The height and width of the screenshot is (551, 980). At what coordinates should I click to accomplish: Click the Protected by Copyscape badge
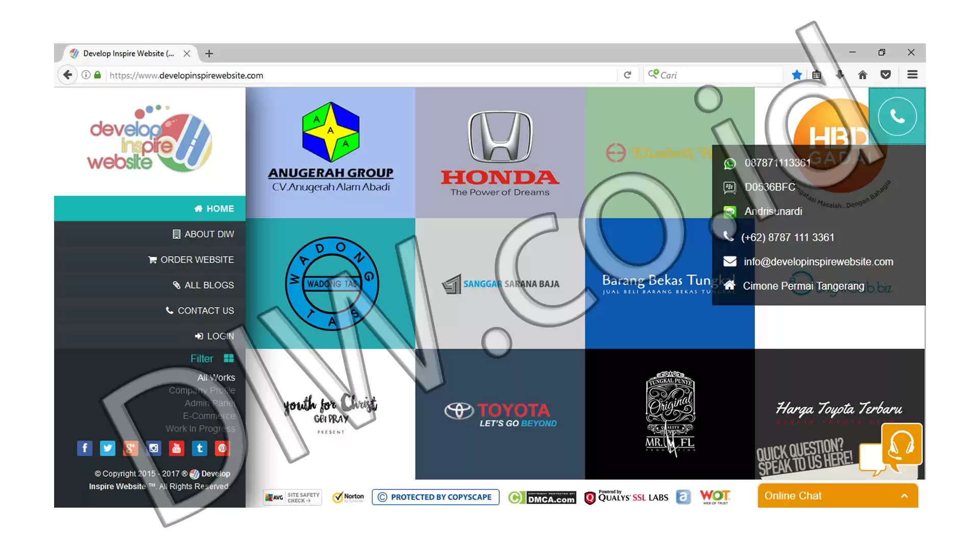435,497
